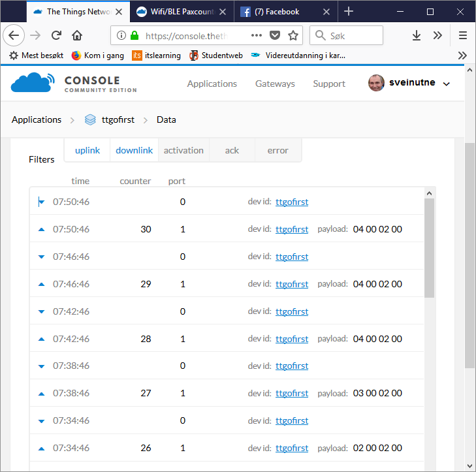This screenshot has height=472, width=476.
Task: Bookmark this page with star icon
Action: [293, 35]
